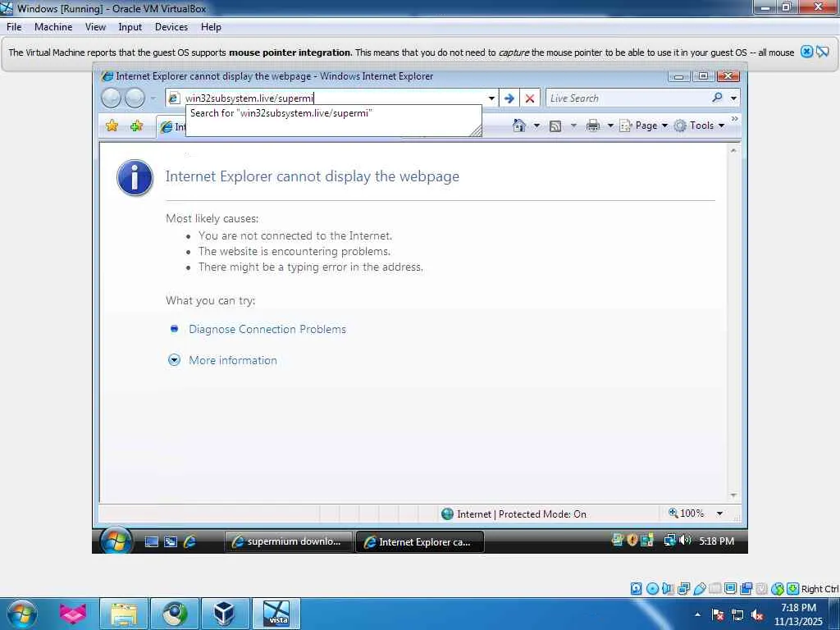The height and width of the screenshot is (630, 840).
Task: Click the host Action Center flag icon
Action: (718, 615)
